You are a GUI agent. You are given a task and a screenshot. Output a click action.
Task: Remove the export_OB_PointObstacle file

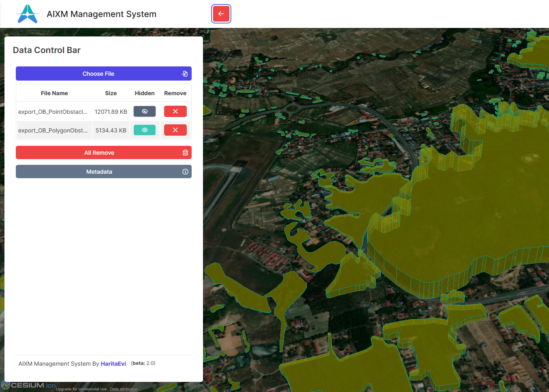point(175,111)
